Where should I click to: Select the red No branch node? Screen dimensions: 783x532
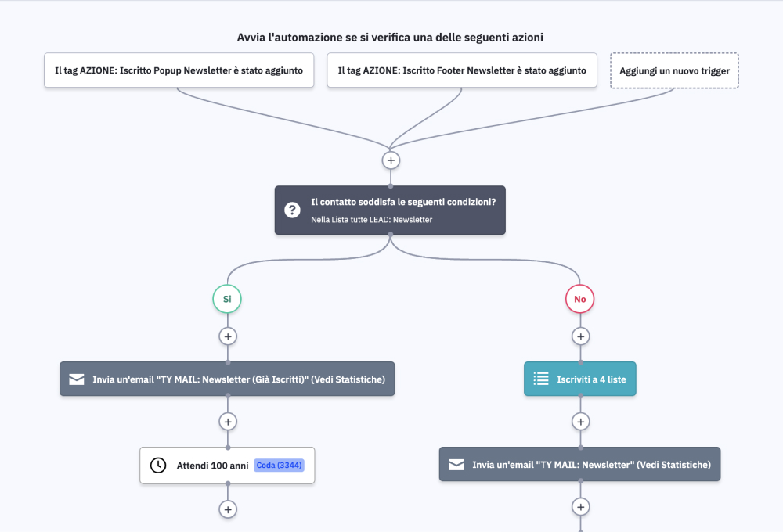tap(580, 298)
